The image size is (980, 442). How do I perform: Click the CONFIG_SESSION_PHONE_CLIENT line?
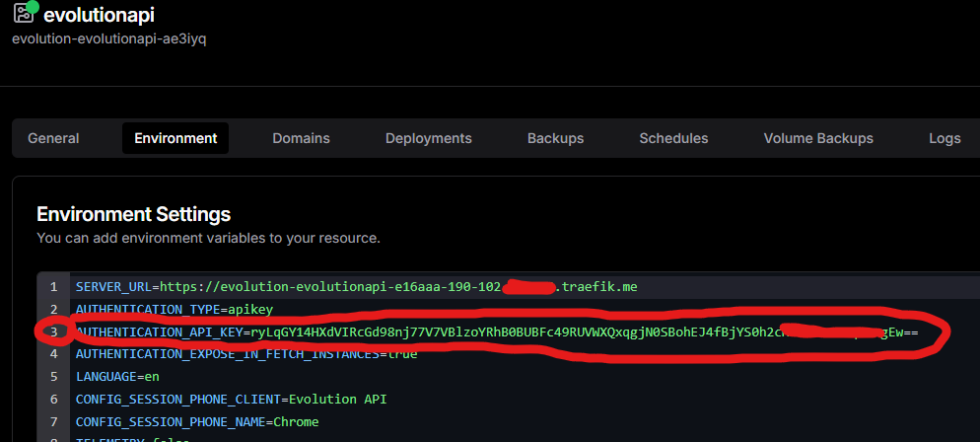[232, 399]
